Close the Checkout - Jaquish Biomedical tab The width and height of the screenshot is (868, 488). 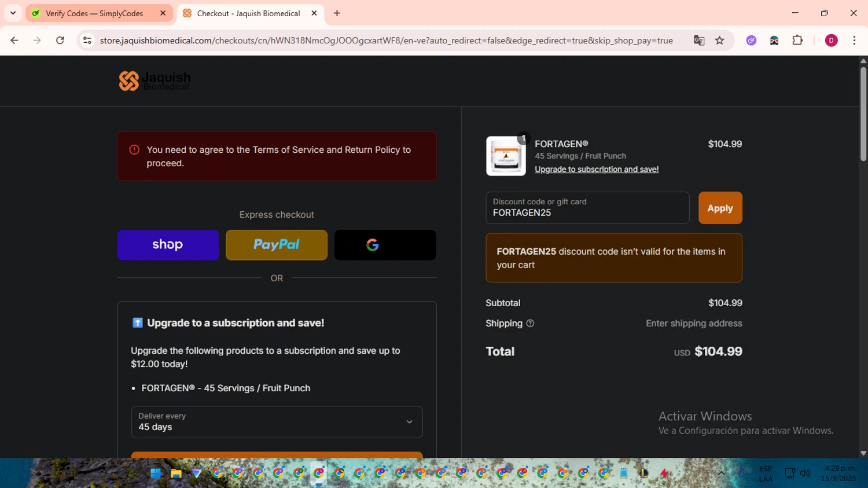click(314, 13)
